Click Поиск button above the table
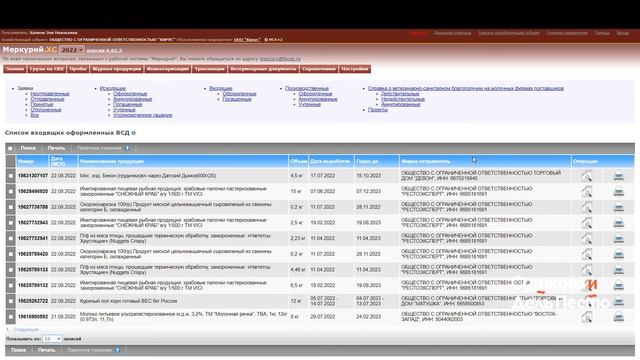Image resolution: width=640 pixels, height=360 pixels. pos(28,148)
